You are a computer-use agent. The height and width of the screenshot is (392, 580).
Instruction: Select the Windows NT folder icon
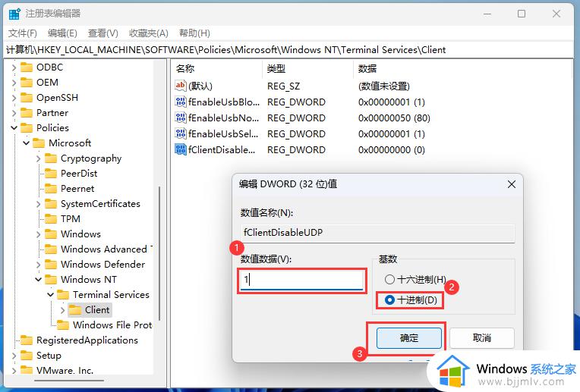51,279
